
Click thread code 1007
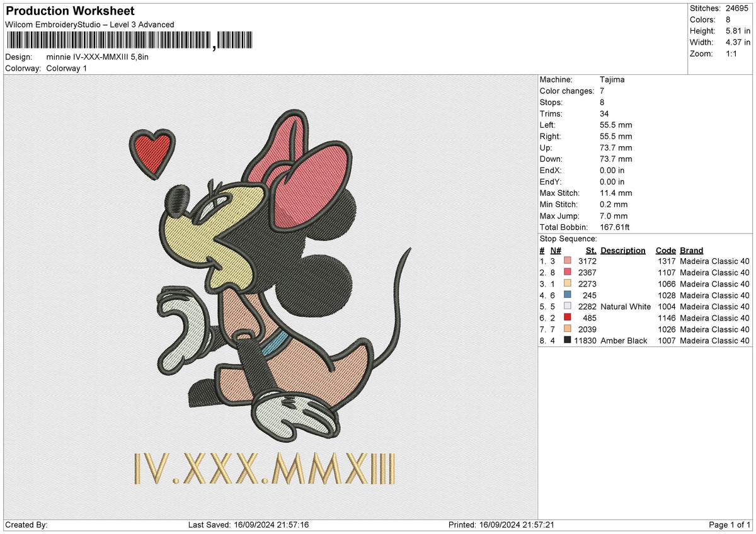pyautogui.click(x=666, y=341)
